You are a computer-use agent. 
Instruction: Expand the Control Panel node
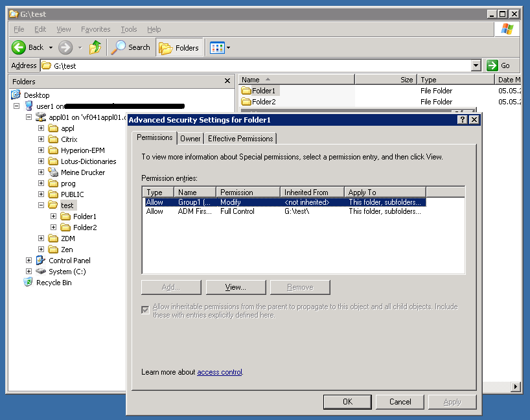pyautogui.click(x=29, y=261)
